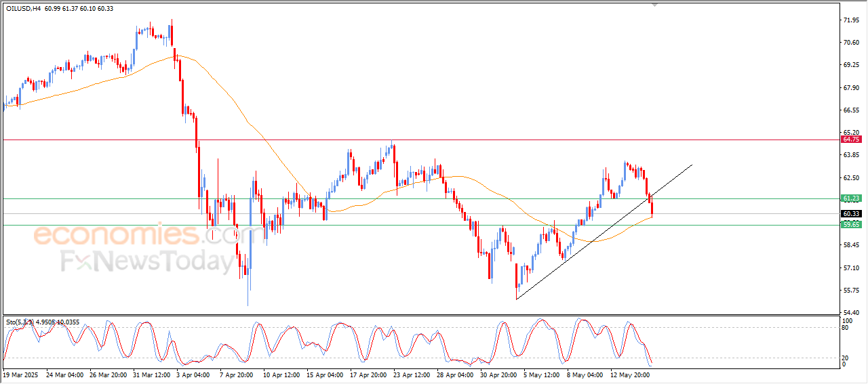Click the 55.75 price axis label
Viewport: 868px width, 384px height.
click(x=851, y=290)
